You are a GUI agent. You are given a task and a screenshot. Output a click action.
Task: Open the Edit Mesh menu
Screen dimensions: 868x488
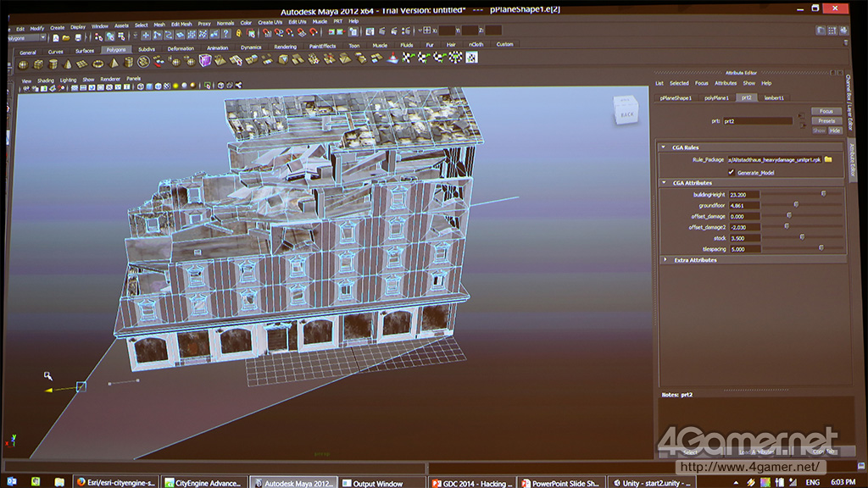point(181,24)
